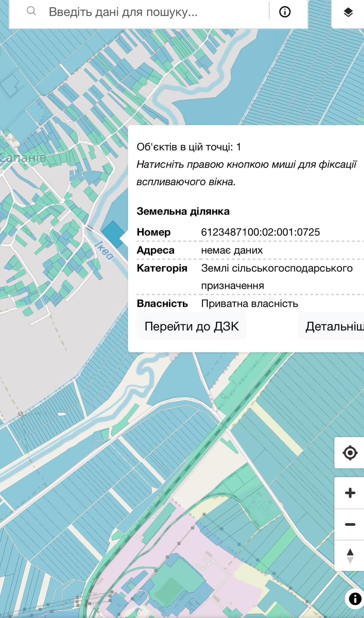Screen dimensions: 364x618
Task: Click the Сапанів village label on map
Action: 23,158
